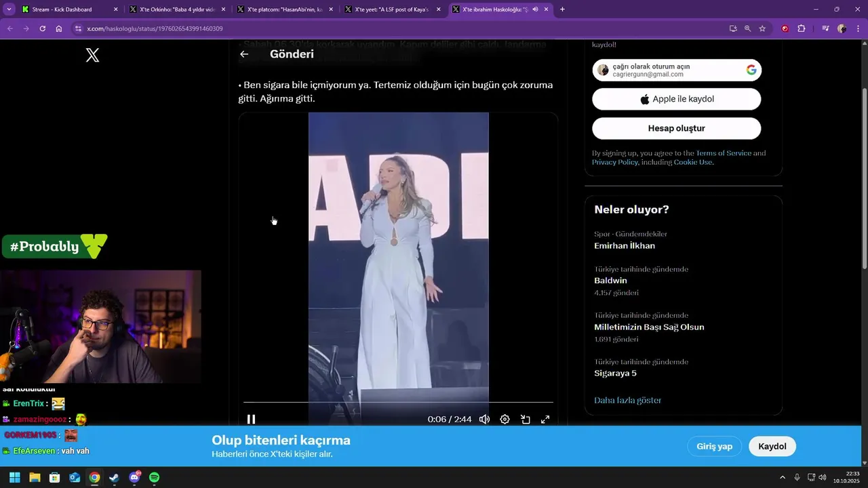Open File Explorer from the taskbar
This screenshot has height=488, width=868.
pos(35,477)
